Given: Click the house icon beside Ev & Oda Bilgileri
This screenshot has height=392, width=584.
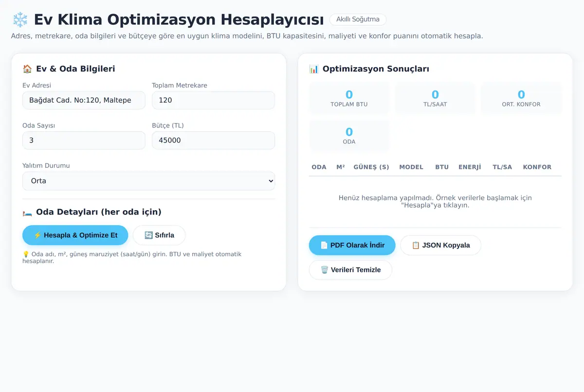Looking at the screenshot, I should (x=27, y=69).
